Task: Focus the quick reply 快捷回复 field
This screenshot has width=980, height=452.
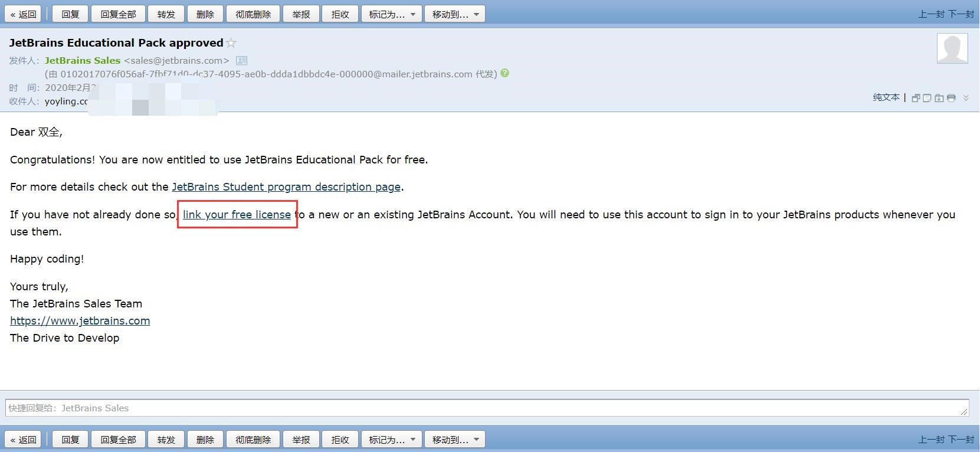Action: (487, 408)
